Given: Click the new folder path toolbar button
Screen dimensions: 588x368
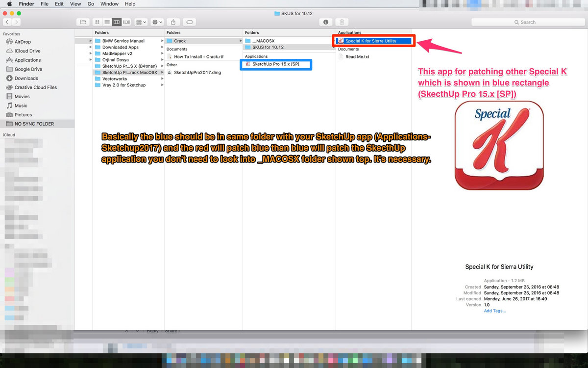Looking at the screenshot, I should (x=83, y=22).
